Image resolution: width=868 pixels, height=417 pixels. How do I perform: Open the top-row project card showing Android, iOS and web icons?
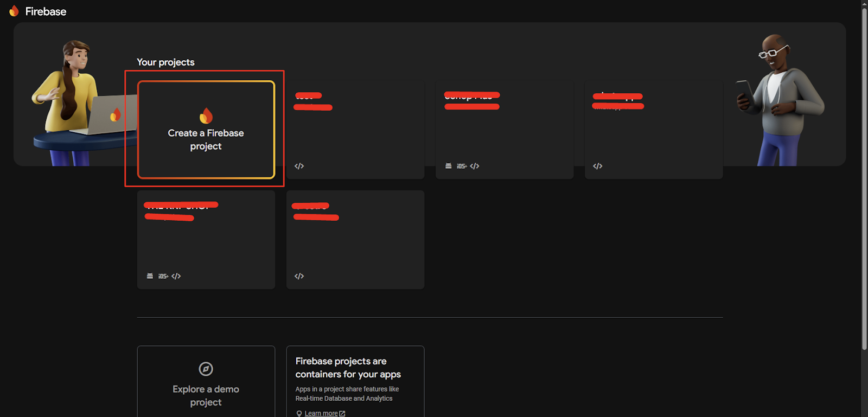click(505, 130)
